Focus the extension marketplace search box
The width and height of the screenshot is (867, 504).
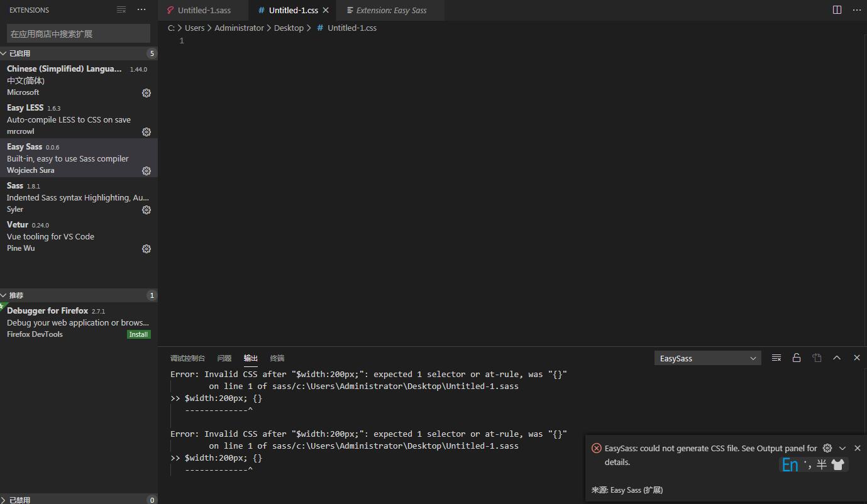(79, 33)
